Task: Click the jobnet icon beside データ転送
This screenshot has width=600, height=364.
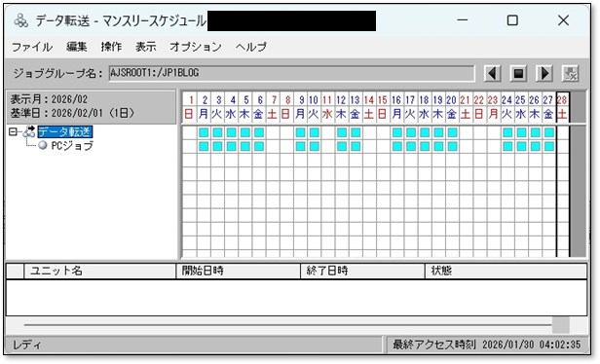Action: [29, 132]
